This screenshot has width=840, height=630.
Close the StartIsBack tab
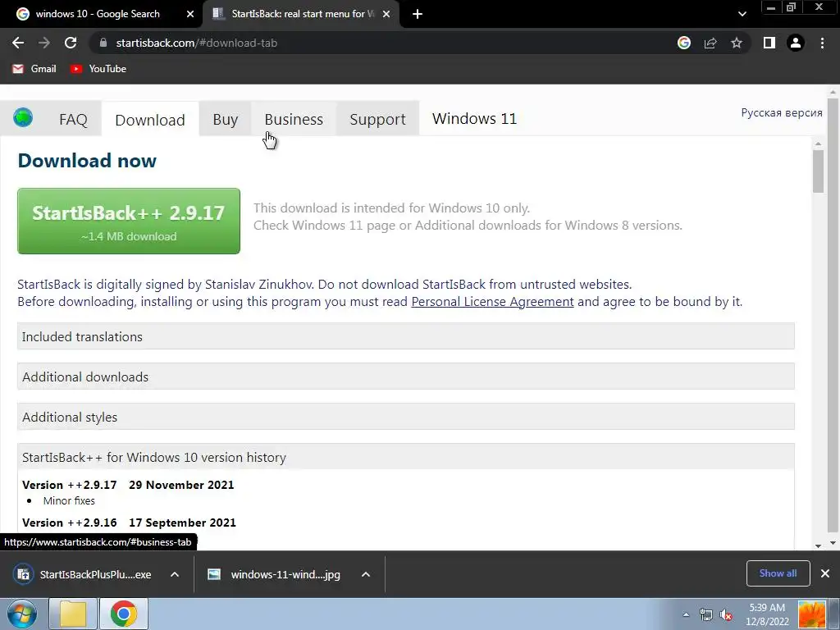coord(386,14)
